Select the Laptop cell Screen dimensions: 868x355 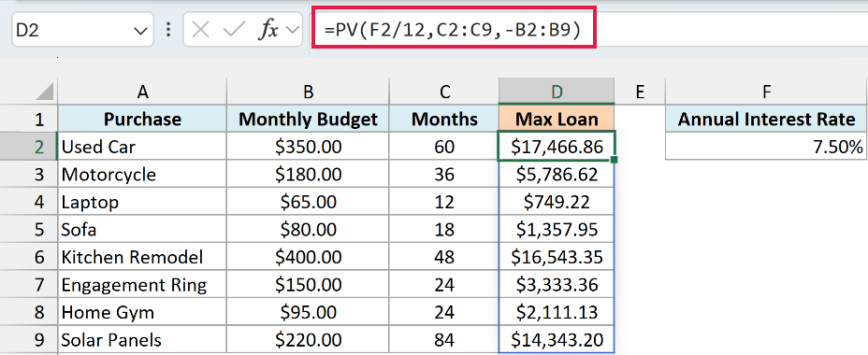(142, 202)
